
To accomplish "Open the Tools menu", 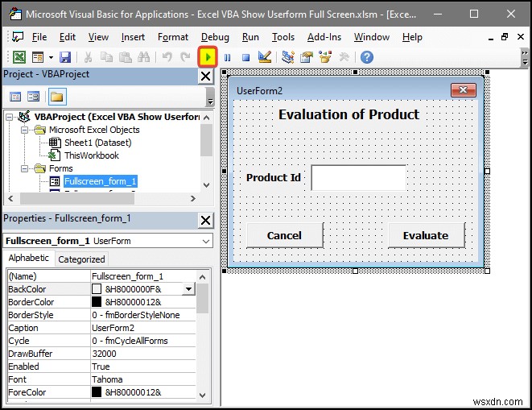I will click(x=283, y=37).
